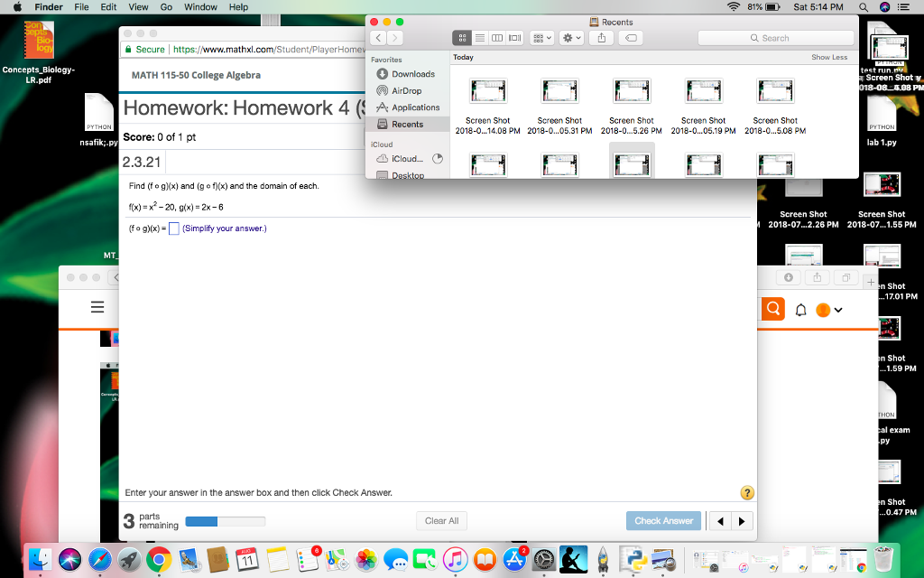Click the Check Answer button
This screenshot has width=924, height=578.
663,521
